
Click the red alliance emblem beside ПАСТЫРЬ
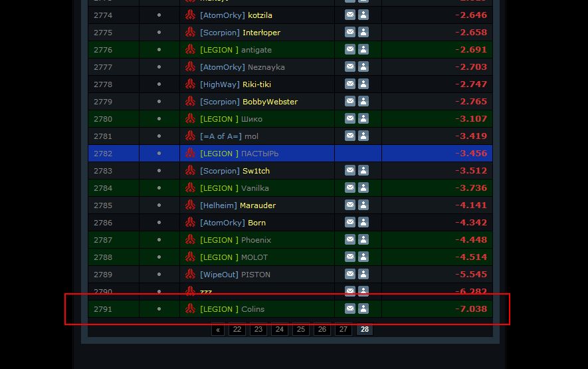(x=190, y=153)
